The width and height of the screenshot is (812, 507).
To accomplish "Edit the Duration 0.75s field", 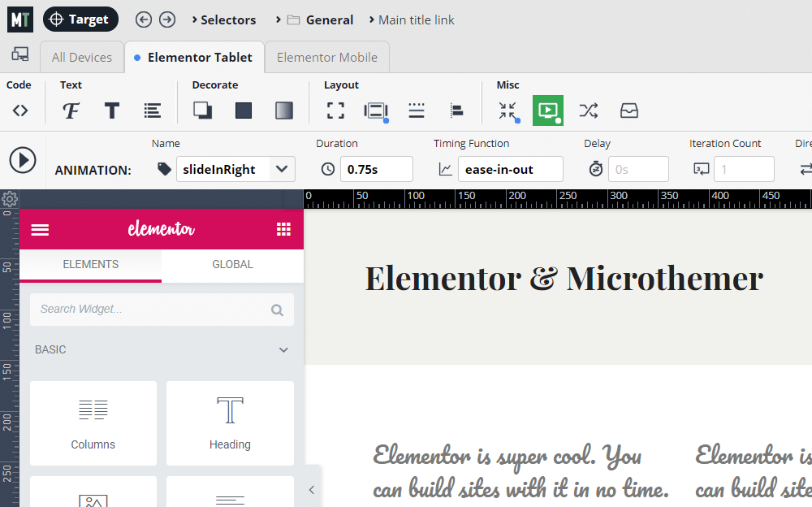I will pyautogui.click(x=377, y=169).
